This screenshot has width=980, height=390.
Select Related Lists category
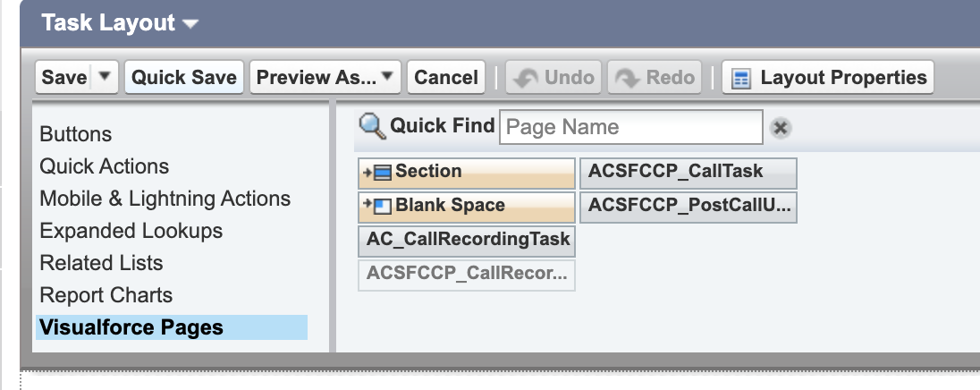(101, 263)
